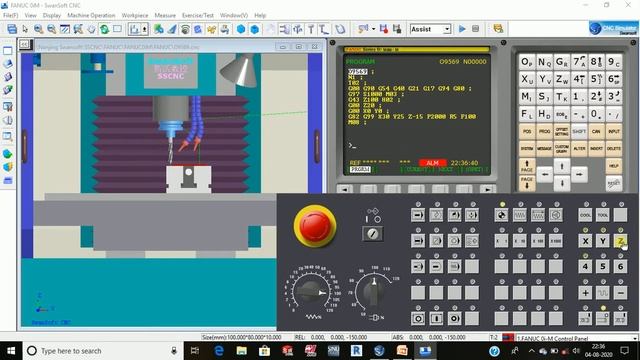This screenshot has height=360, width=640.
Task: Click the zoom out magnifier toolbar icon
Action: [x=52, y=29]
